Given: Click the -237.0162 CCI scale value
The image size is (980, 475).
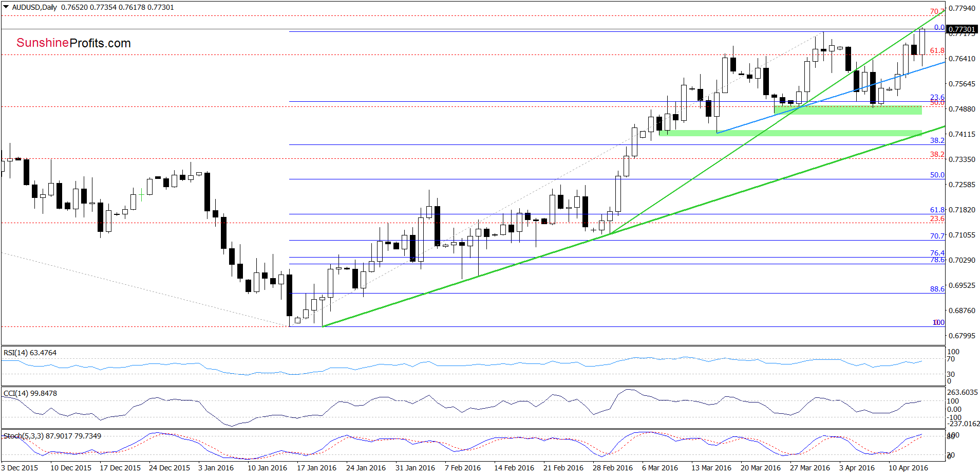Looking at the screenshot, I should click(964, 424).
